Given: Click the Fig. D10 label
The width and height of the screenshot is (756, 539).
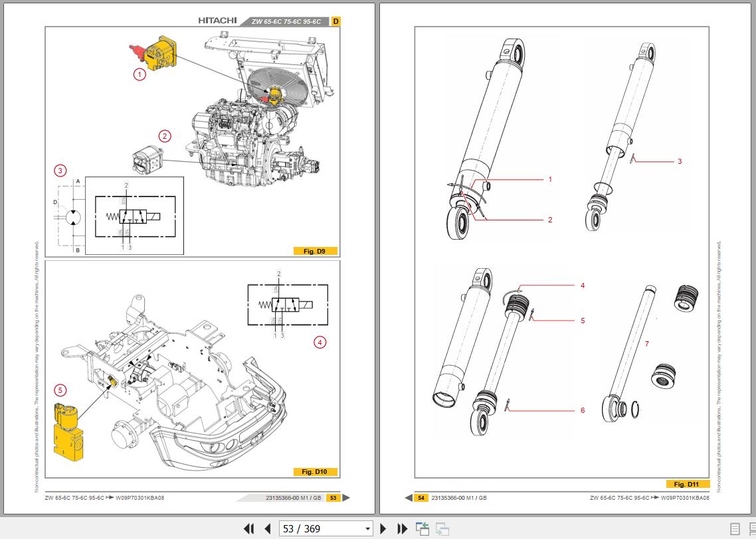Looking at the screenshot, I should [316, 471].
